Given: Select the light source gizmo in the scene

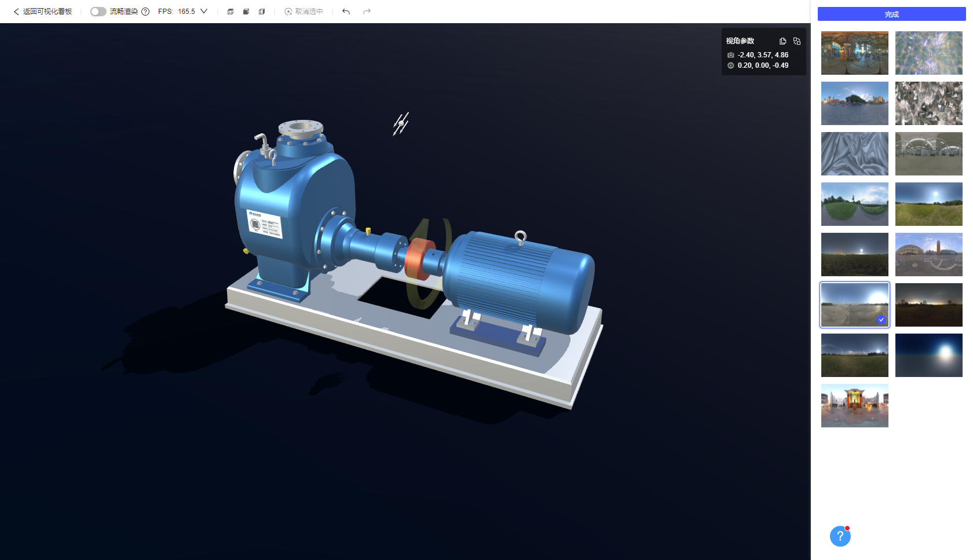Looking at the screenshot, I should point(401,123).
